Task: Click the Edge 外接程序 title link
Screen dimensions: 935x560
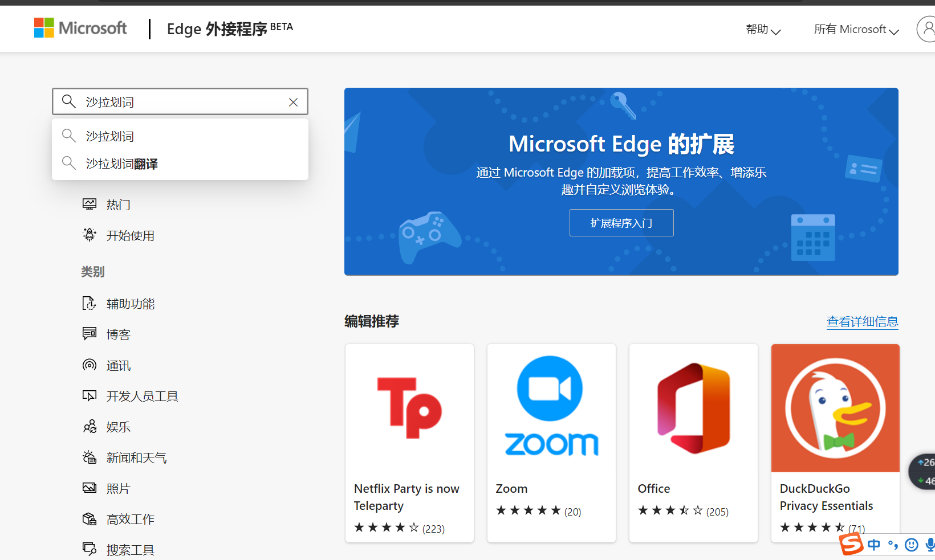Action: [230, 28]
